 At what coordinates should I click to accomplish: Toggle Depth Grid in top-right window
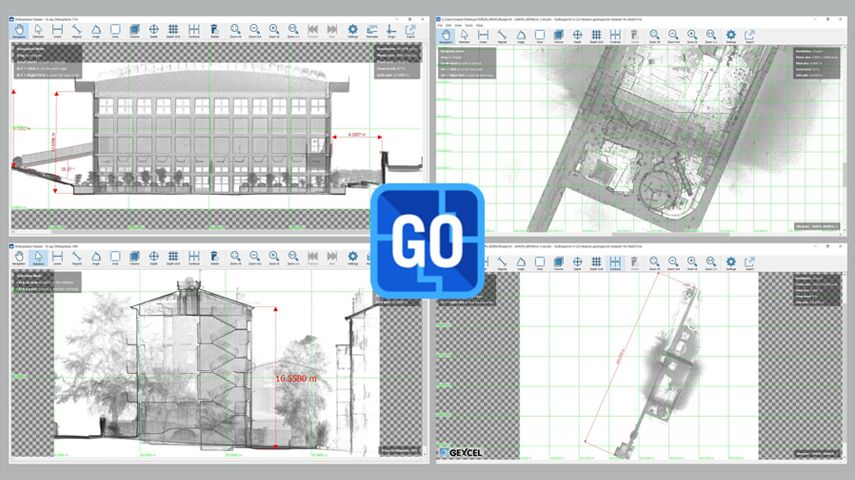(x=597, y=36)
